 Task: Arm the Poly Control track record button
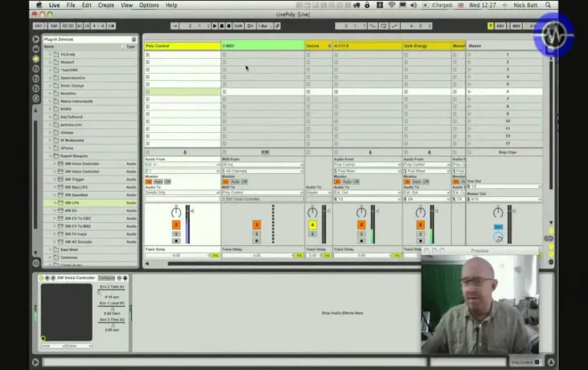[176, 241]
